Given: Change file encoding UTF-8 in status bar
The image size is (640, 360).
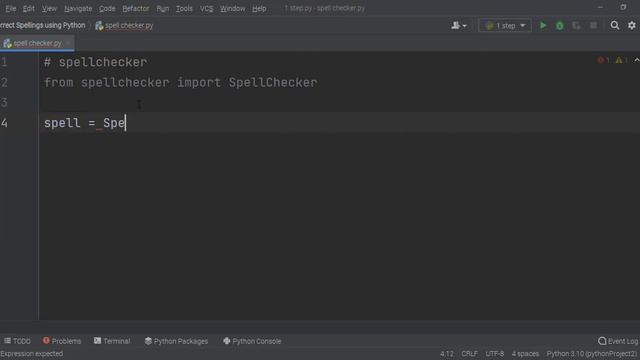Looking at the screenshot, I should pyautogui.click(x=494, y=353).
